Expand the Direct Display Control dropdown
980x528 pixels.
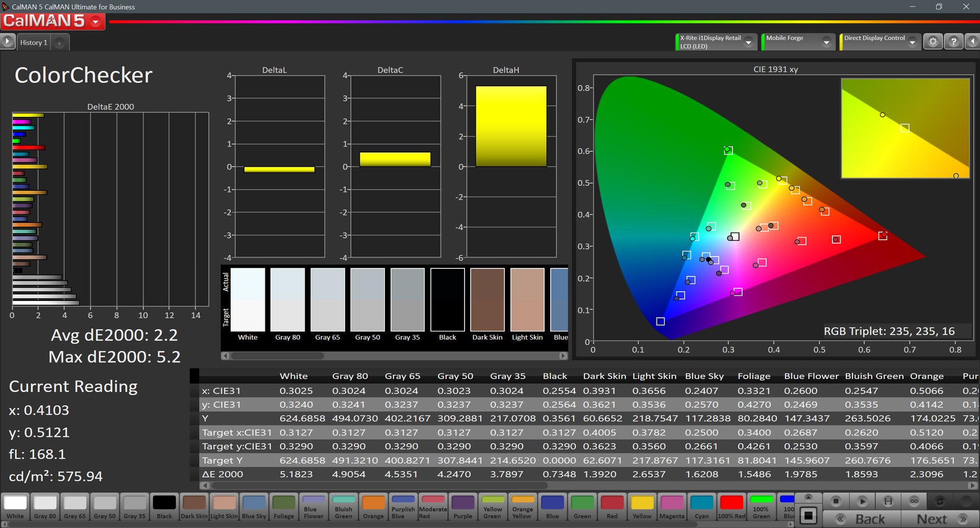(912, 42)
